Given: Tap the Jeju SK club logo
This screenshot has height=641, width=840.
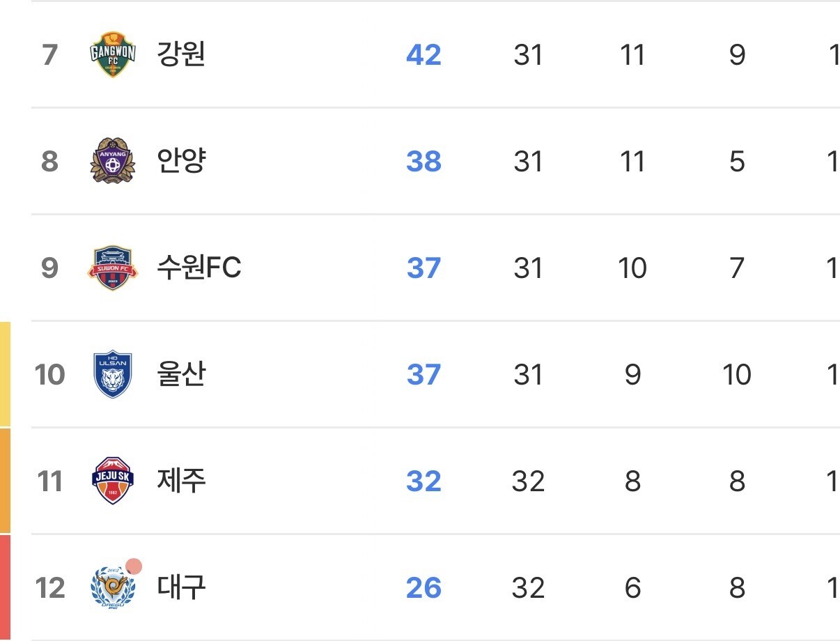Looking at the screenshot, I should point(112,481).
